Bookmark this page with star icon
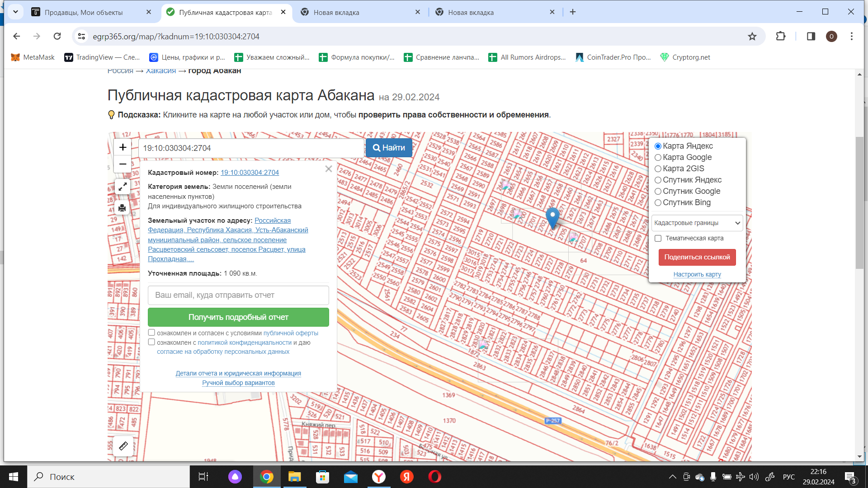Image resolution: width=868 pixels, height=488 pixels. point(752,37)
